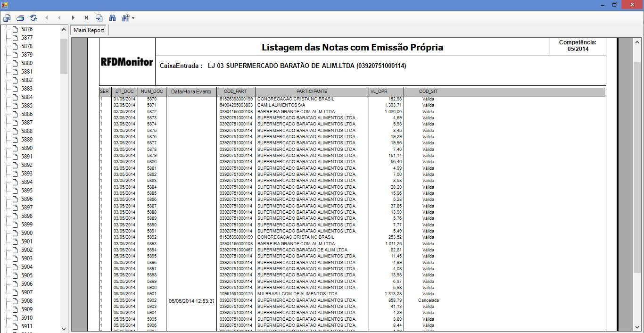Click the Zoom binoculars-plus icon
644x333 pixels.
pyautogui.click(x=125, y=18)
